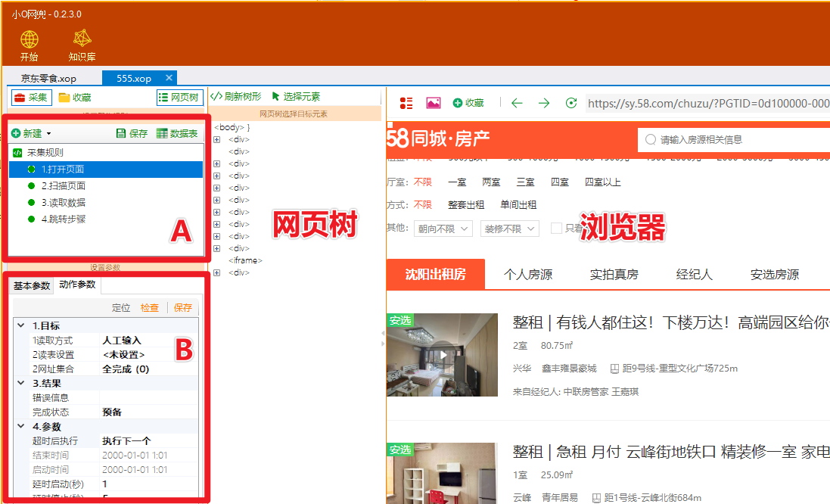This screenshot has height=504, width=830.
Task: Open the 新建 dropdown arrow
Action: 48,134
